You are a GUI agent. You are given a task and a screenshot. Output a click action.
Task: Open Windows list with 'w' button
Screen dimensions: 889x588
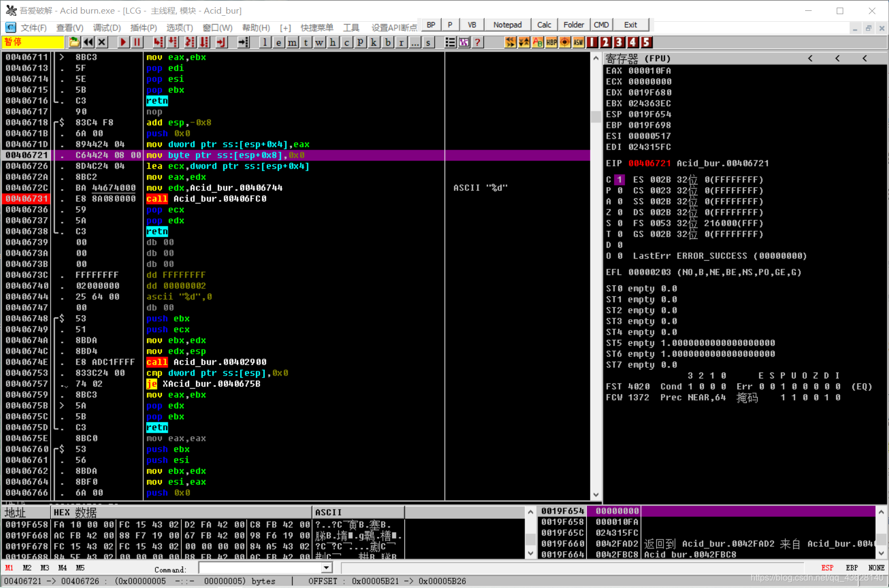click(319, 42)
